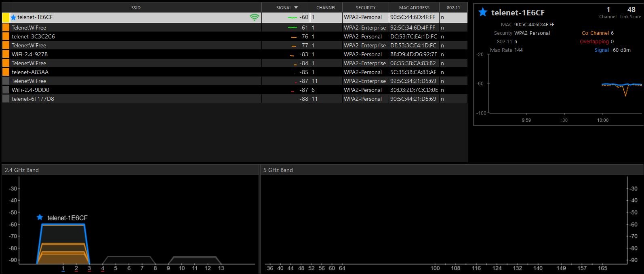Click channel 13 on the 2.4 GHz axis
The width and height of the screenshot is (644, 274).
tap(221, 268)
